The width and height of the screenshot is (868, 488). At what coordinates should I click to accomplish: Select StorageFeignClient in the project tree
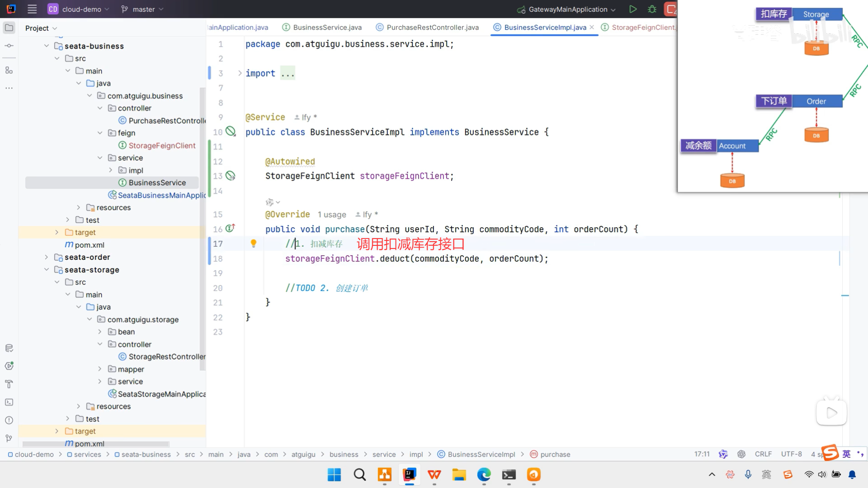pos(162,145)
